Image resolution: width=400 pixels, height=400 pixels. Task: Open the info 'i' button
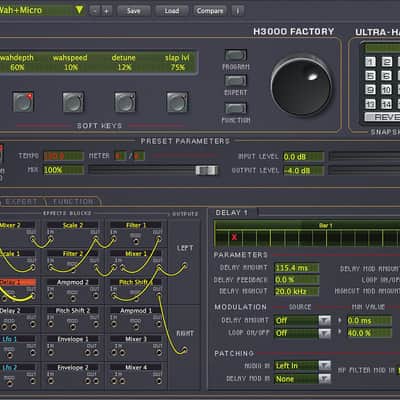click(238, 11)
